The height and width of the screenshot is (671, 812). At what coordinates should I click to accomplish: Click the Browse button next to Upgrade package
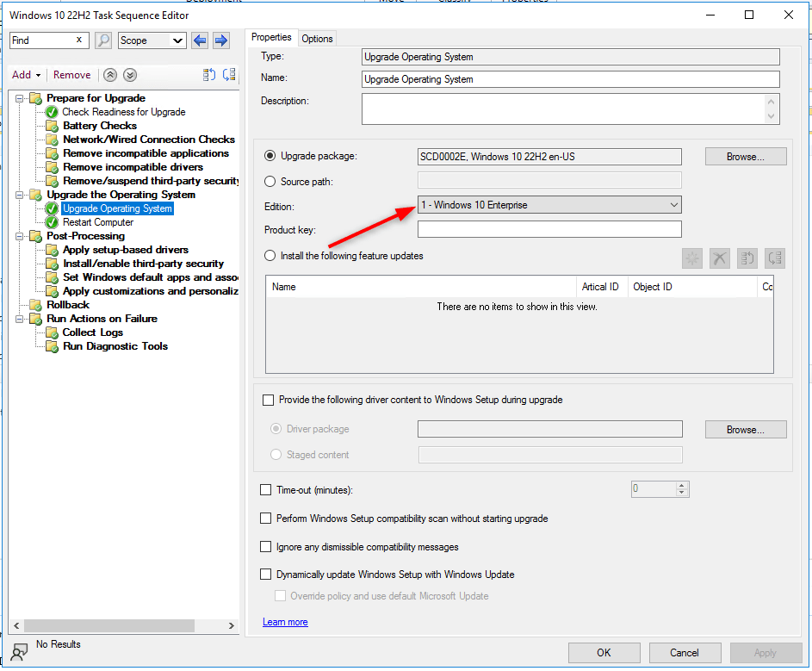745,156
